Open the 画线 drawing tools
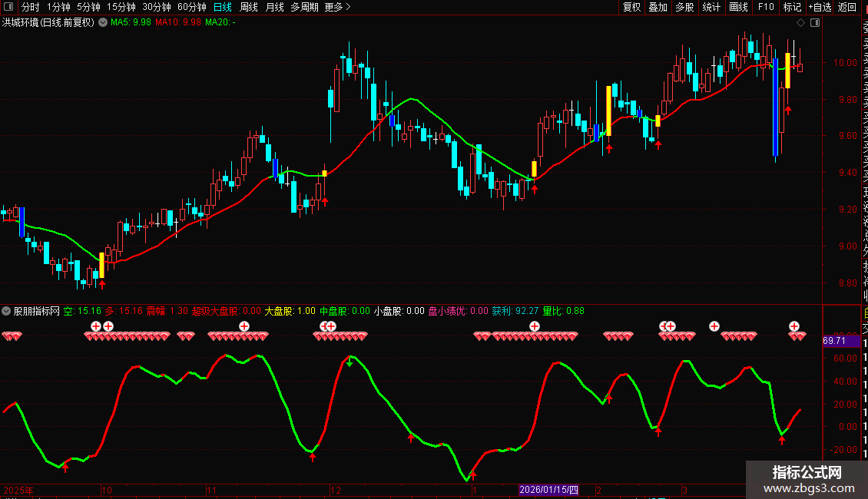The width and height of the screenshot is (868, 499). click(738, 7)
